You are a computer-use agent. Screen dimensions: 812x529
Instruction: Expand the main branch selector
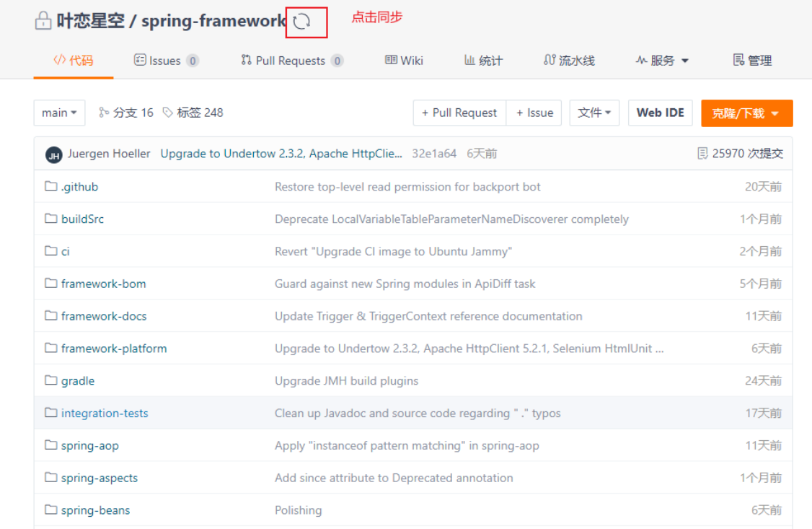coord(60,113)
